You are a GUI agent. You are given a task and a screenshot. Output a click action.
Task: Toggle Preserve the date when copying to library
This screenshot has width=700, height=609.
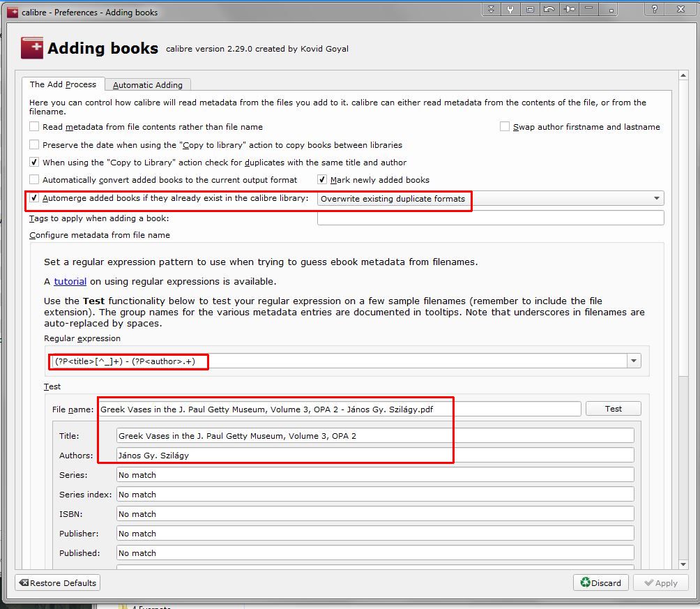pyautogui.click(x=34, y=144)
